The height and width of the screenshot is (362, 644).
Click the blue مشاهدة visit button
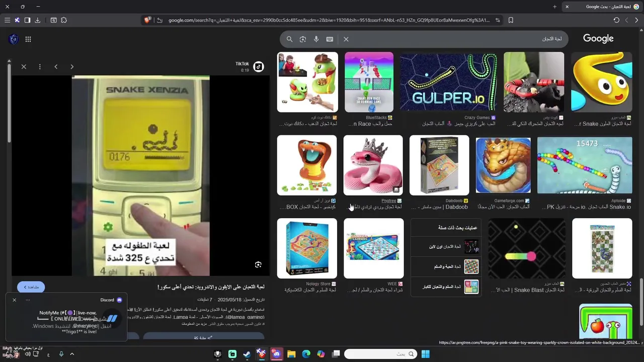(x=31, y=287)
